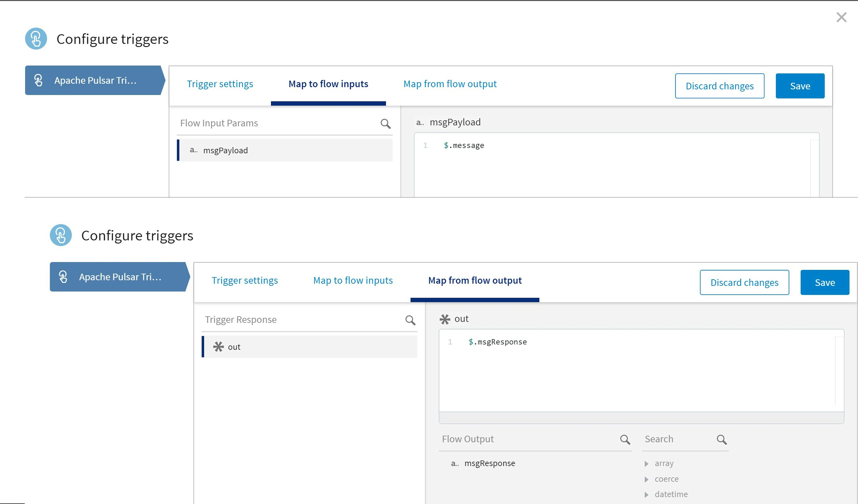Click the pulsar icon on bottom trigger item
The width and height of the screenshot is (858, 504).
click(63, 276)
